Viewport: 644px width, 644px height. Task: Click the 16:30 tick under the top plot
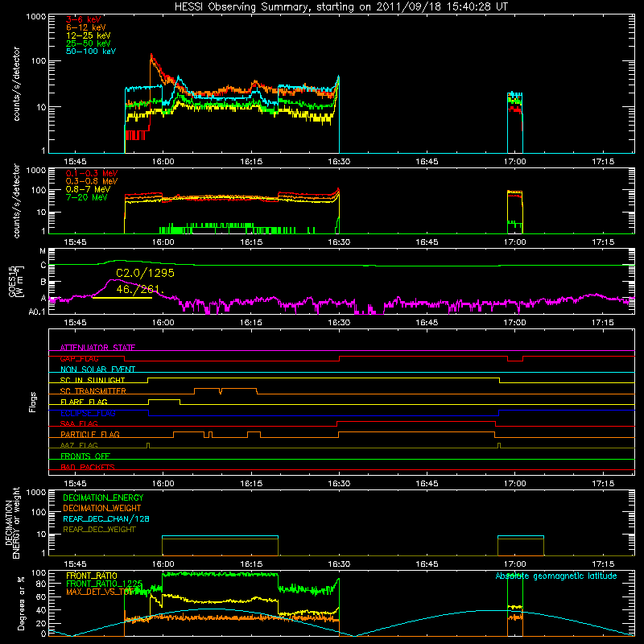pos(339,162)
